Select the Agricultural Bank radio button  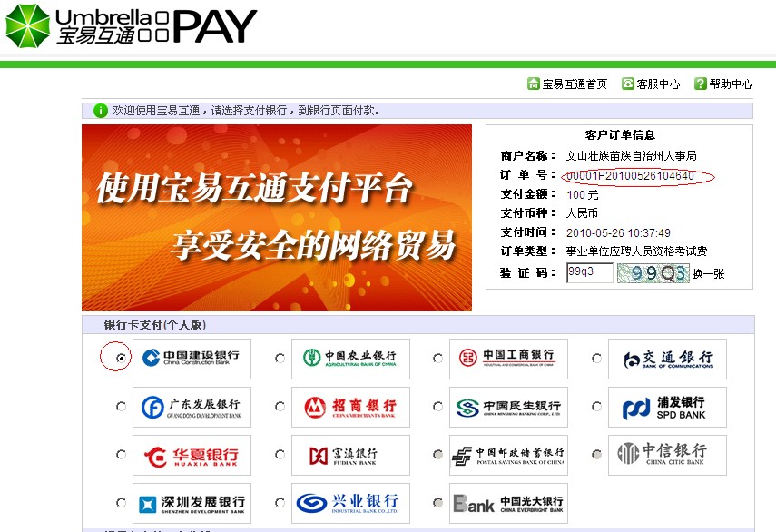[280, 359]
